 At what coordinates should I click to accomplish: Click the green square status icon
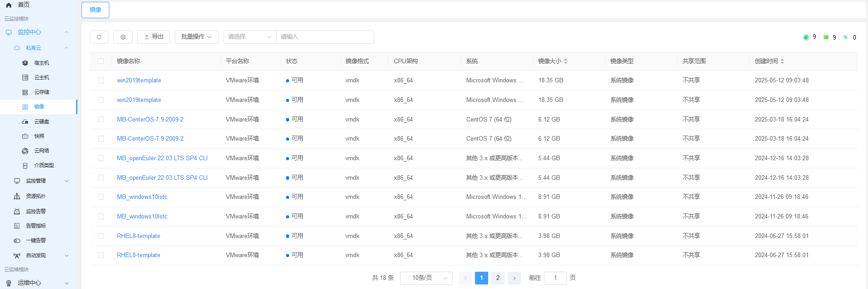point(826,37)
